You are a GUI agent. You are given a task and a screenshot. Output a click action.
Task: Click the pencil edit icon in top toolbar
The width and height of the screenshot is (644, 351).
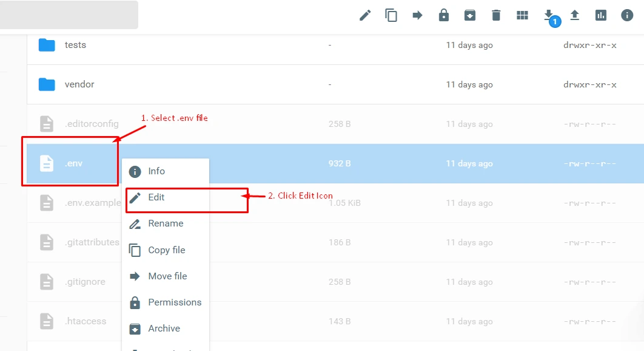click(365, 15)
